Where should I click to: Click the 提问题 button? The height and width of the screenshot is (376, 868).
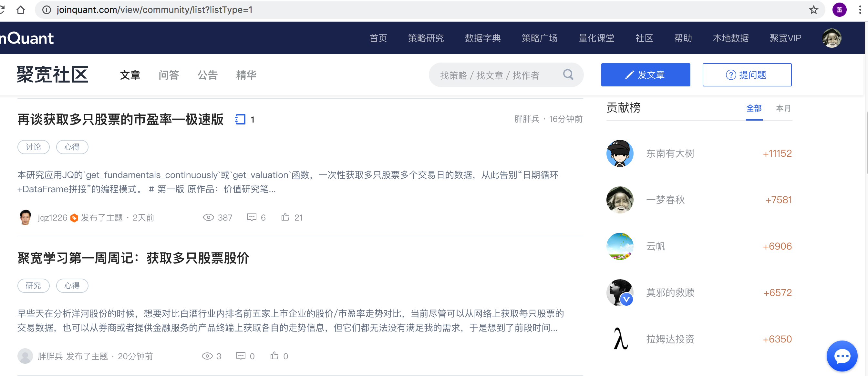pyautogui.click(x=747, y=75)
